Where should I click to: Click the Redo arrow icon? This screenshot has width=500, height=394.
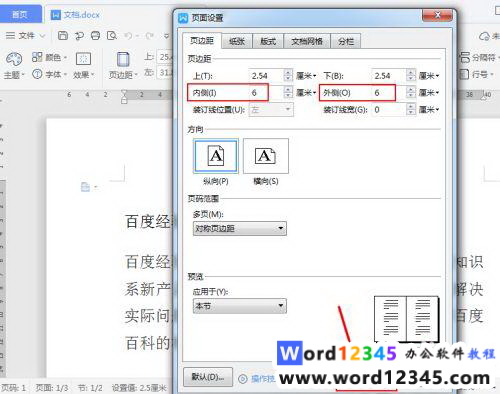pos(149,35)
